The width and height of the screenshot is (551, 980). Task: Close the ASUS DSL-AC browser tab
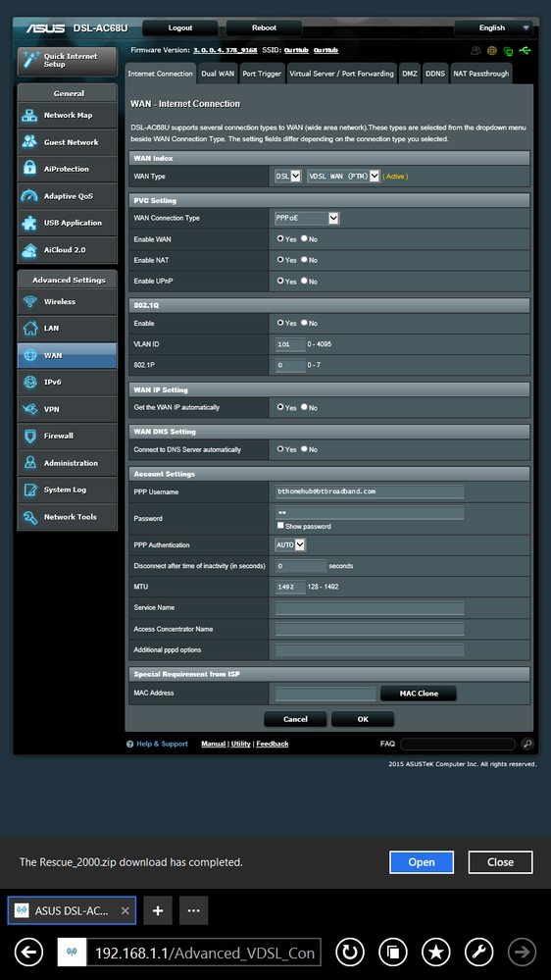pyautogui.click(x=125, y=910)
